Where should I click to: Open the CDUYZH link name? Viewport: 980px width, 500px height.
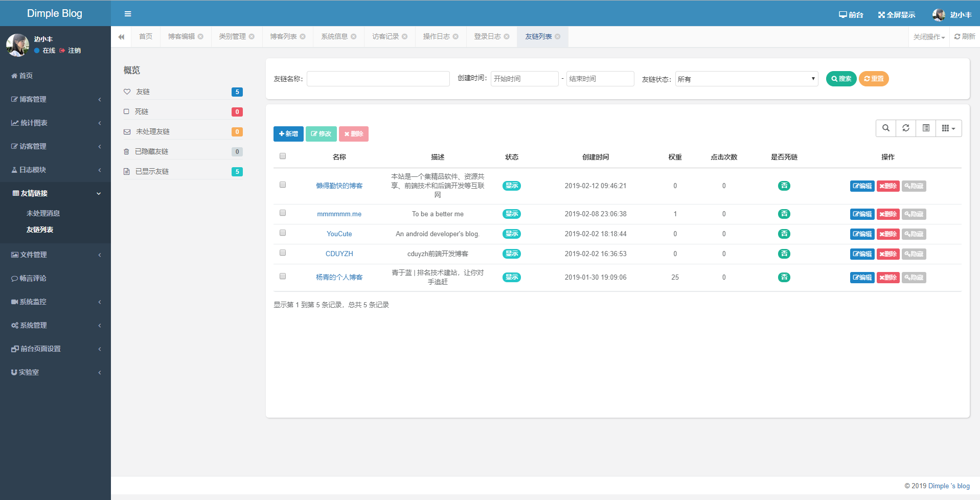339,254
